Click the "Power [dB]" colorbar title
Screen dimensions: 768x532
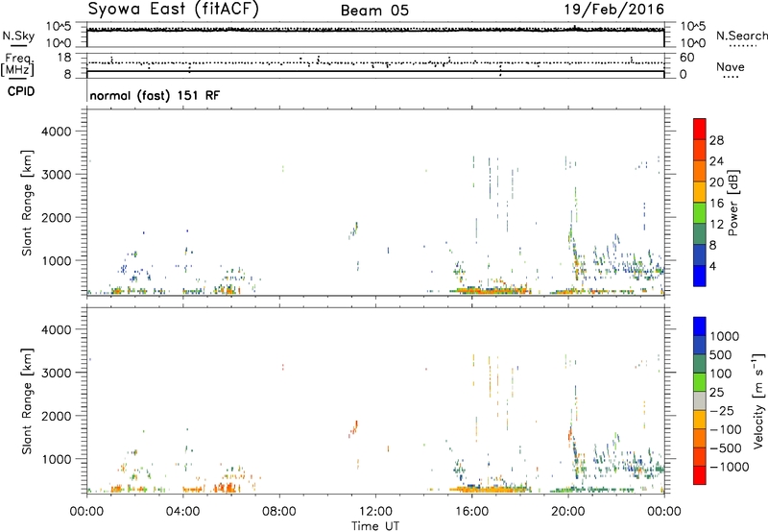(x=732, y=203)
